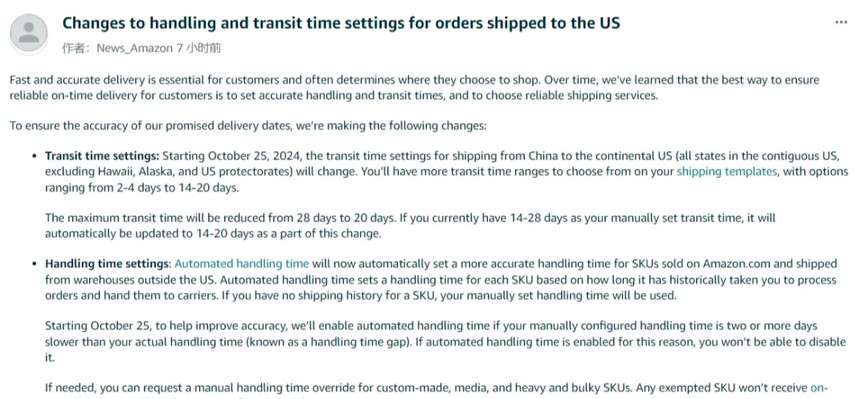Screen dimensions: 868x399
Task: Click the 'on-' link at the bottom right
Action: 819,388
